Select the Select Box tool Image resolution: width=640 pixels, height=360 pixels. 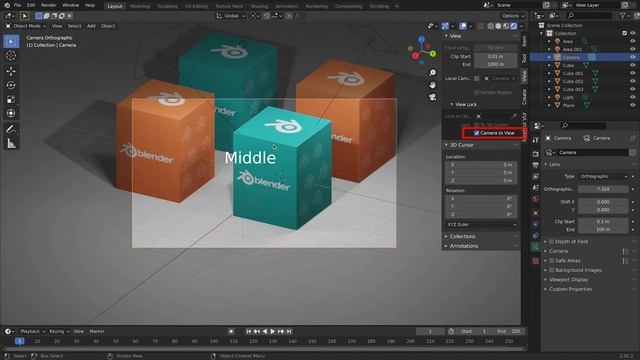[11, 42]
